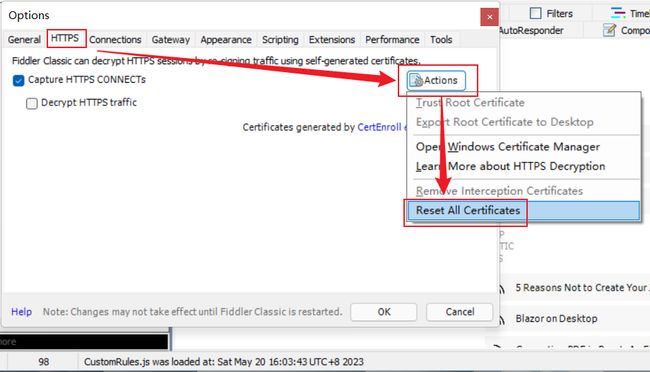The image size is (650, 372).
Task: Switch to the Appearance tab
Action: 226,40
